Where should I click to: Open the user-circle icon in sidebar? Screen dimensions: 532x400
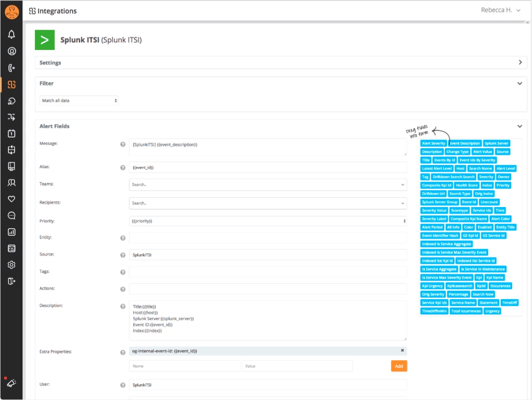point(12,51)
